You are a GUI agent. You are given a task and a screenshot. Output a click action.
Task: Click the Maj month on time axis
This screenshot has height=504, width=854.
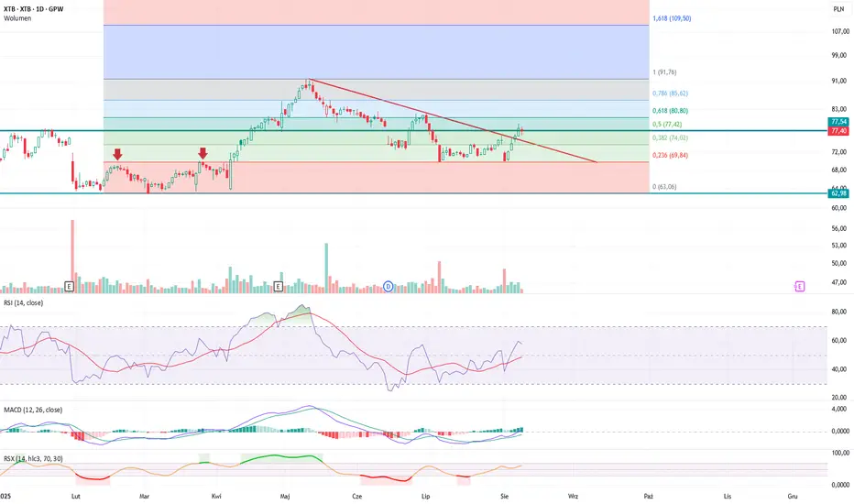[285, 497]
